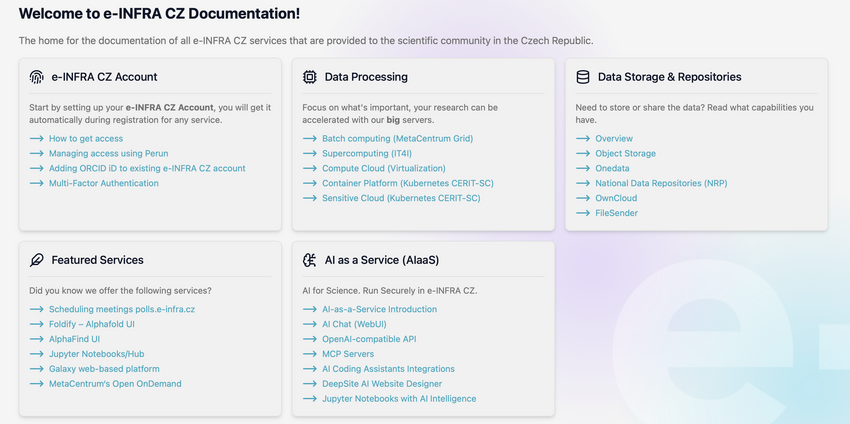Click the Welcome to e-INFRA CZ Documentation title

click(x=159, y=14)
